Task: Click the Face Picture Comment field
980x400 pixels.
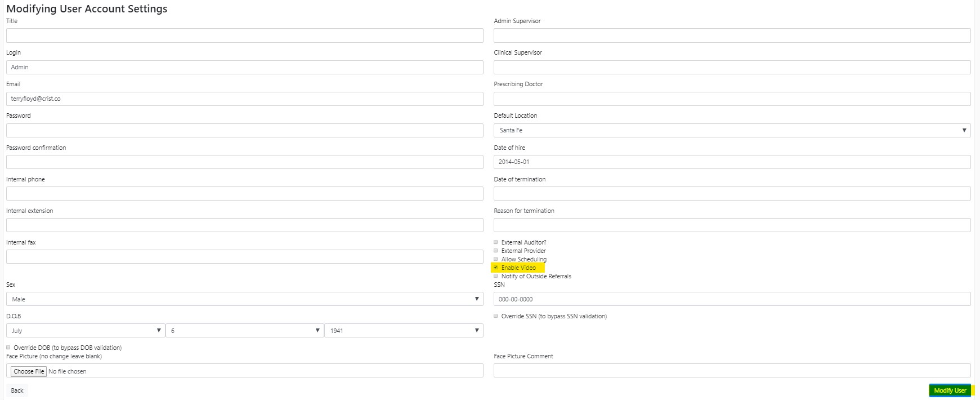Action: 732,370
